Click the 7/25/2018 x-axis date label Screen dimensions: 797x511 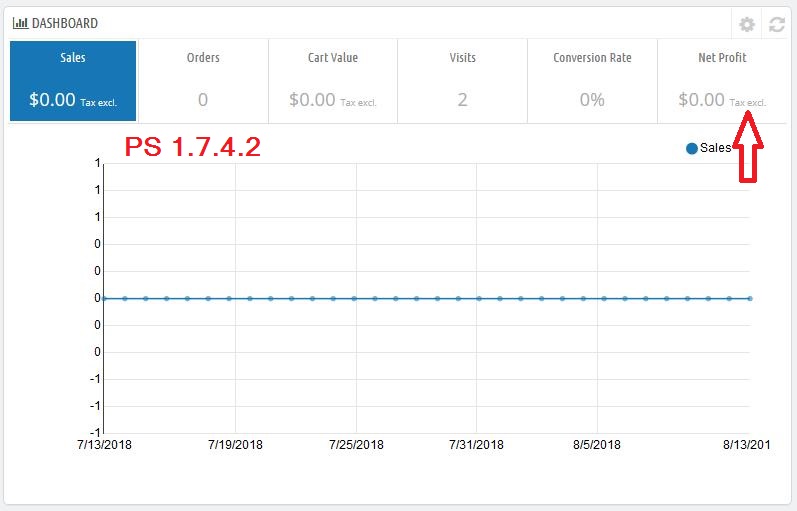click(356, 445)
